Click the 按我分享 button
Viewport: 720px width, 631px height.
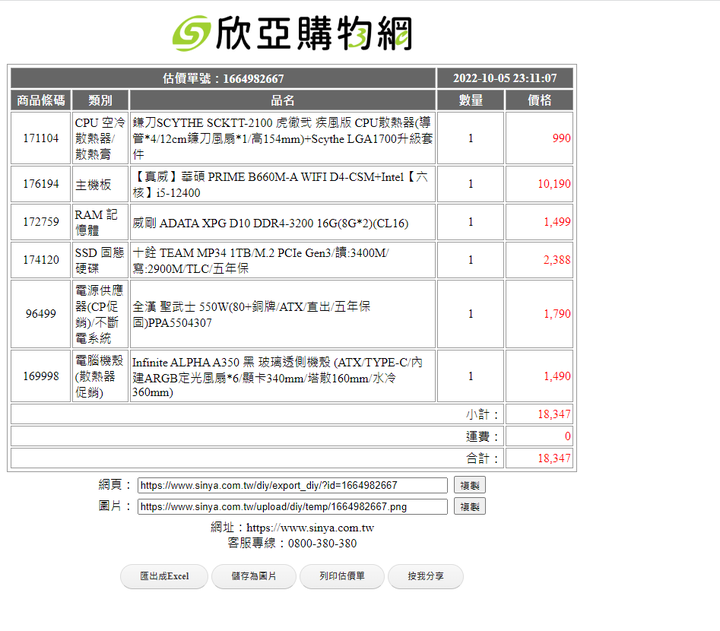tap(426, 576)
